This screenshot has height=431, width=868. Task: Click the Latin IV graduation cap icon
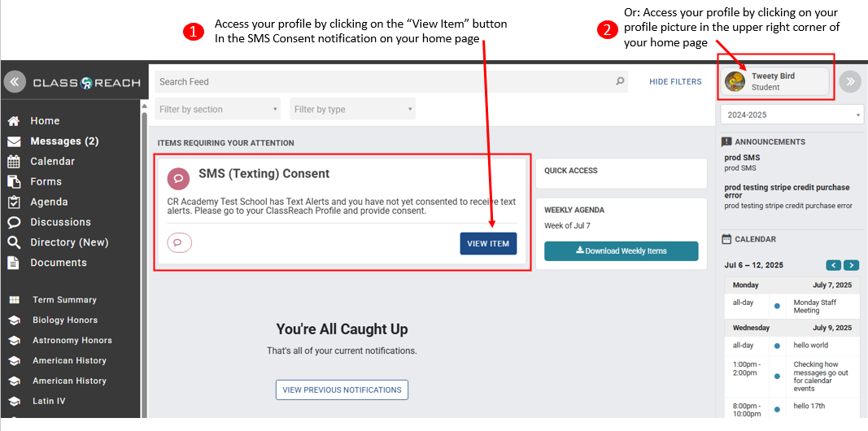15,401
